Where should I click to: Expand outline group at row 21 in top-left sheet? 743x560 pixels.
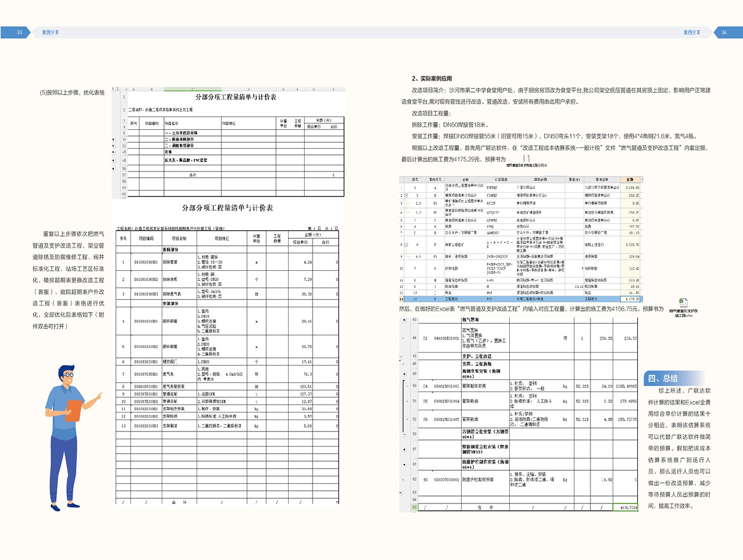tap(113, 146)
